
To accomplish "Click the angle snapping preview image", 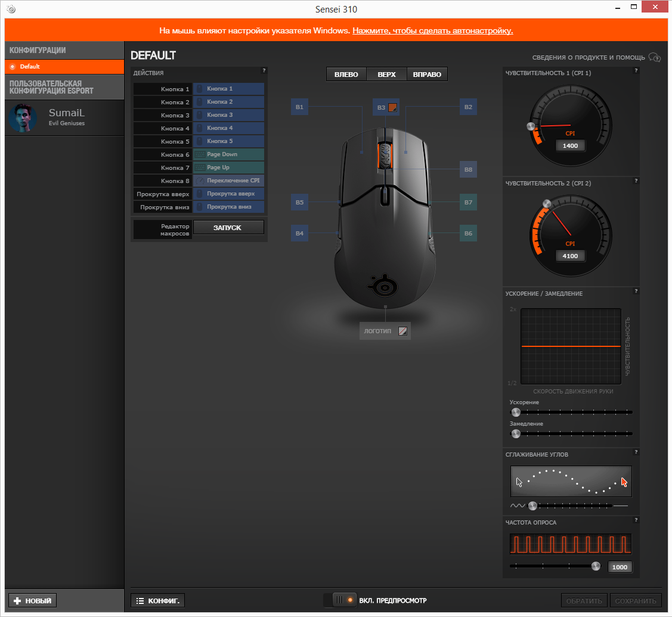I will click(571, 481).
